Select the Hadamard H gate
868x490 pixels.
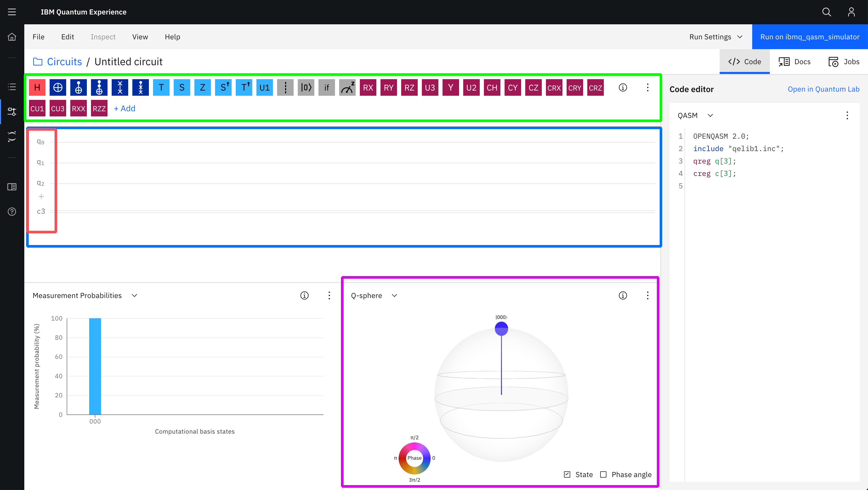[37, 88]
